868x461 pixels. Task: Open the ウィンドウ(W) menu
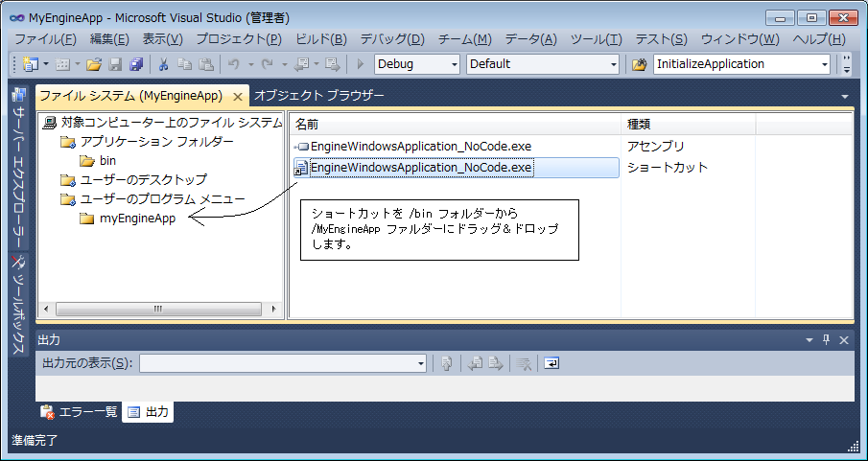click(740, 39)
